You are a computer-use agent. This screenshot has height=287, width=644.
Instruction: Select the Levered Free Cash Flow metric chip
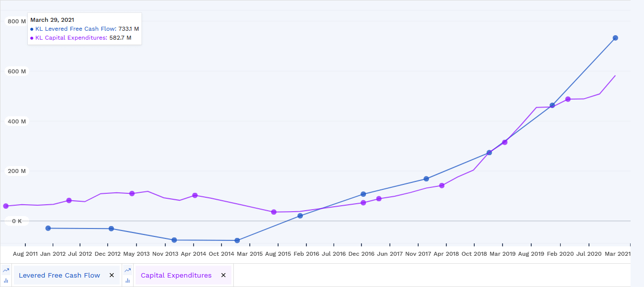[59, 275]
